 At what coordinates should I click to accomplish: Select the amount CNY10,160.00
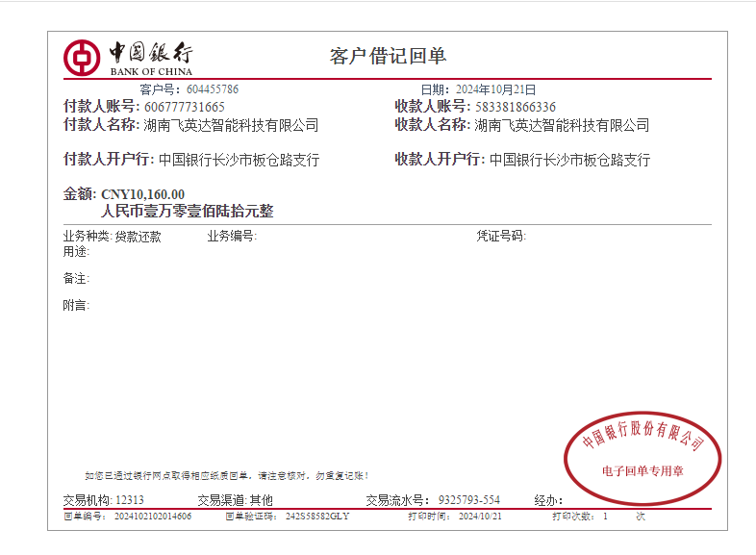click(x=142, y=194)
